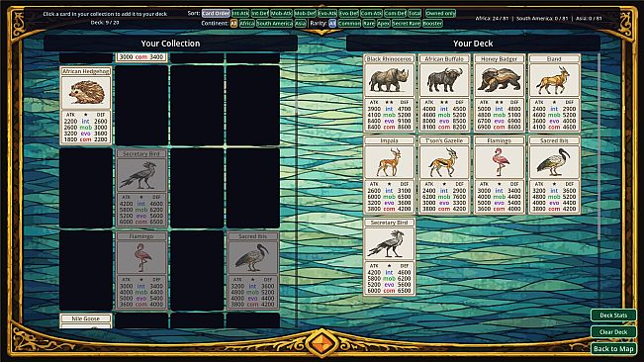
Task: Remove Honey Badger card from deck
Action: coord(499,93)
